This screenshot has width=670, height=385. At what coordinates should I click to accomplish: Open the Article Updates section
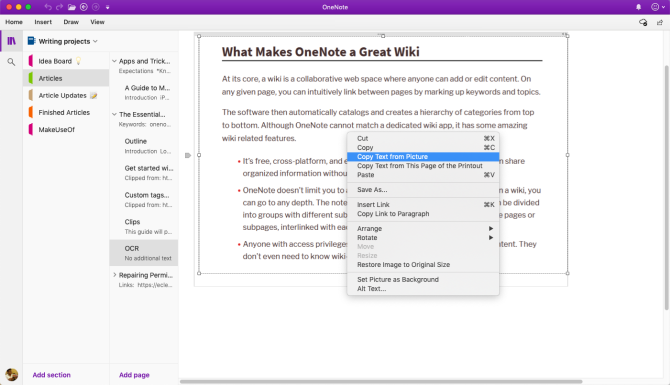click(66, 95)
